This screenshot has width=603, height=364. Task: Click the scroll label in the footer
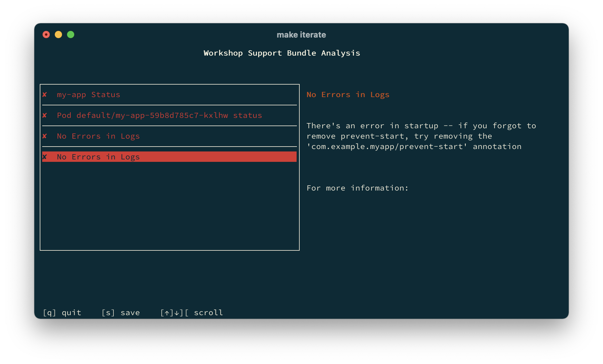[x=208, y=312]
